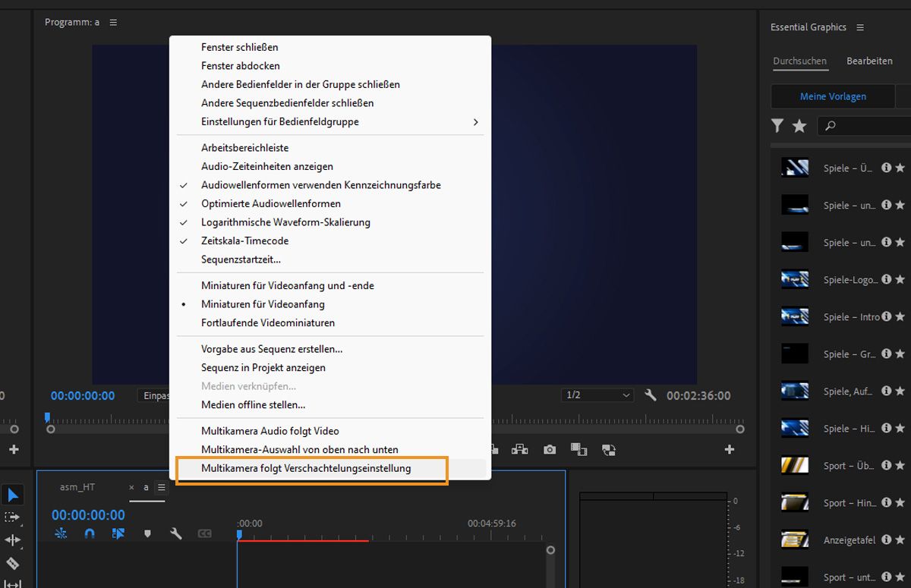This screenshot has width=911, height=588.
Task: Select Miniaturen für Videoanfang option
Action: tap(263, 304)
